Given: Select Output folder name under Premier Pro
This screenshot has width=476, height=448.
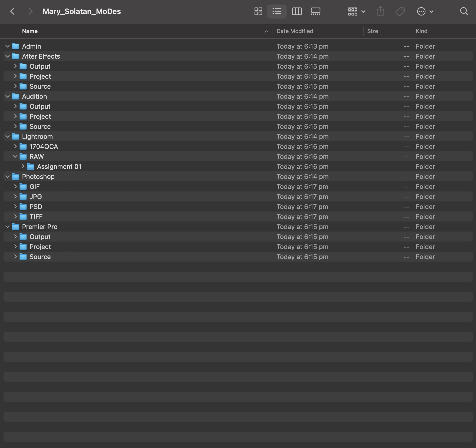Looking at the screenshot, I should 40,237.
